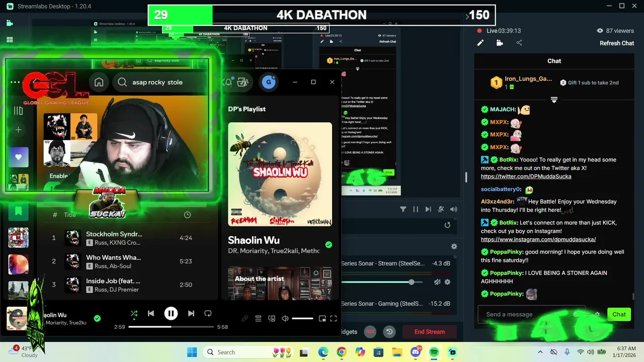Select the Chat tab header

click(x=554, y=61)
